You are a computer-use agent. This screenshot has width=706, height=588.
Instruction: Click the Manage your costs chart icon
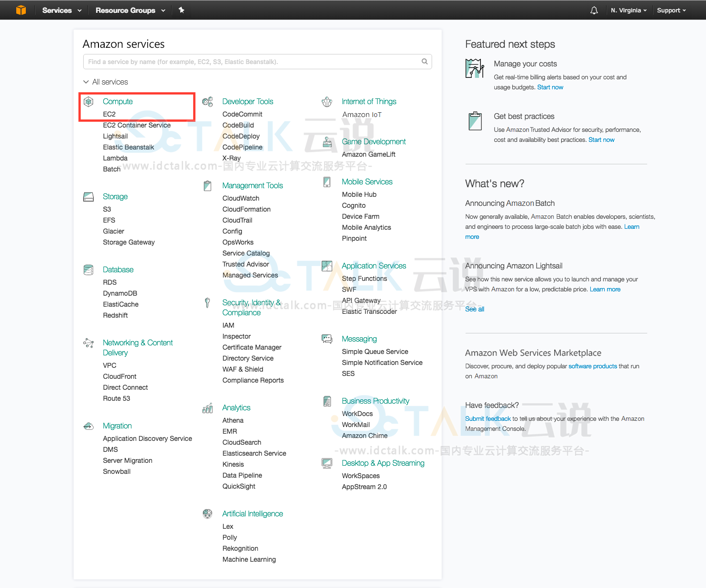click(475, 68)
